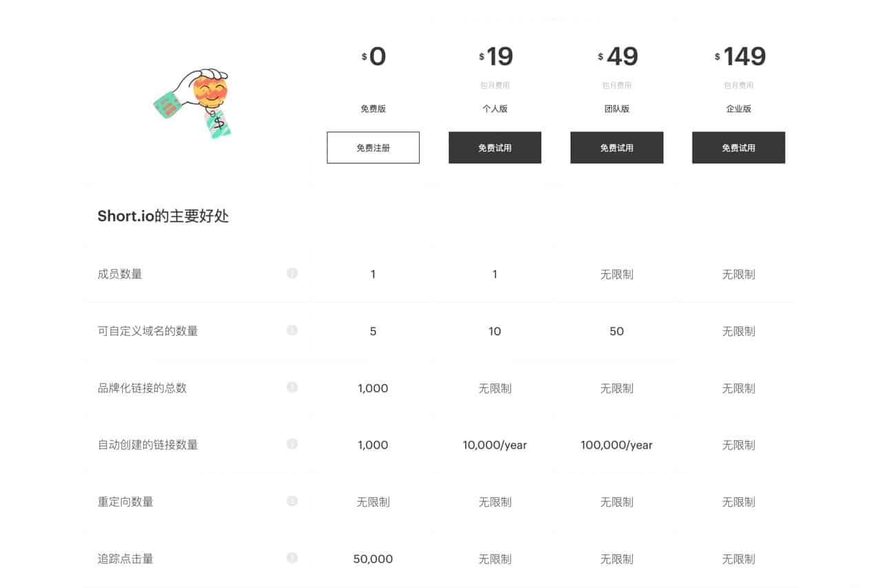Click the 重定向数量 row label
This screenshot has height=588, width=882.
pos(125,502)
